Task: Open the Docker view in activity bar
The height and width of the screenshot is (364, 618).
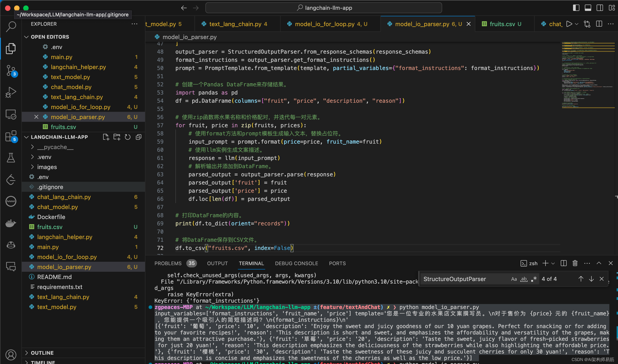Action: [x=11, y=223]
